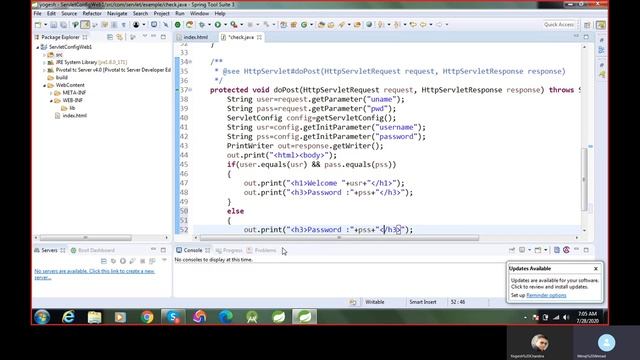The height and width of the screenshot is (360, 640).
Task: Expand the src folder
Action: click(x=44, y=55)
